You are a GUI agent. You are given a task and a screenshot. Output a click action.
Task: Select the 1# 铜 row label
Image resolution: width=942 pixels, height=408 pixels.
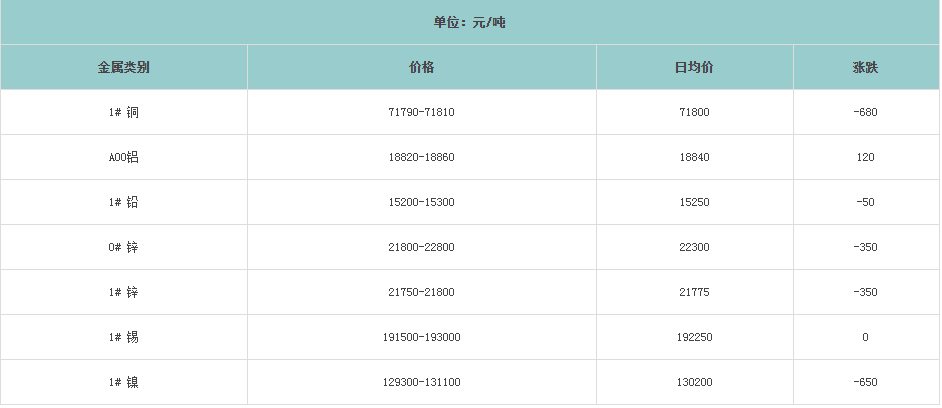click(x=124, y=112)
